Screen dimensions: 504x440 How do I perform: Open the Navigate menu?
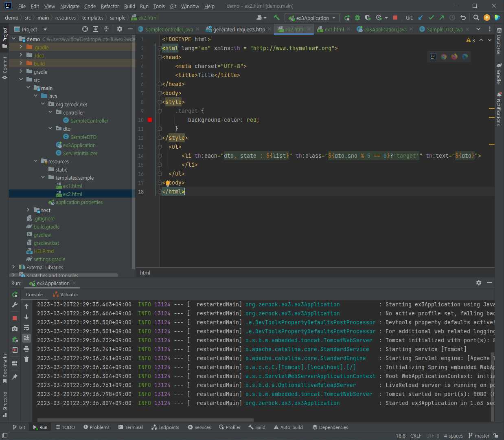point(70,6)
